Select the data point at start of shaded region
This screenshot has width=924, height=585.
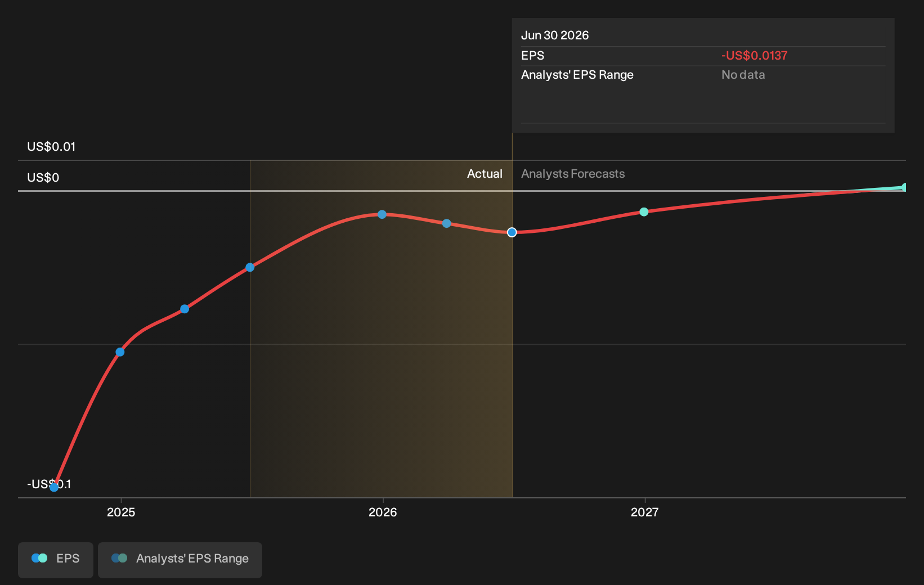[x=250, y=267]
